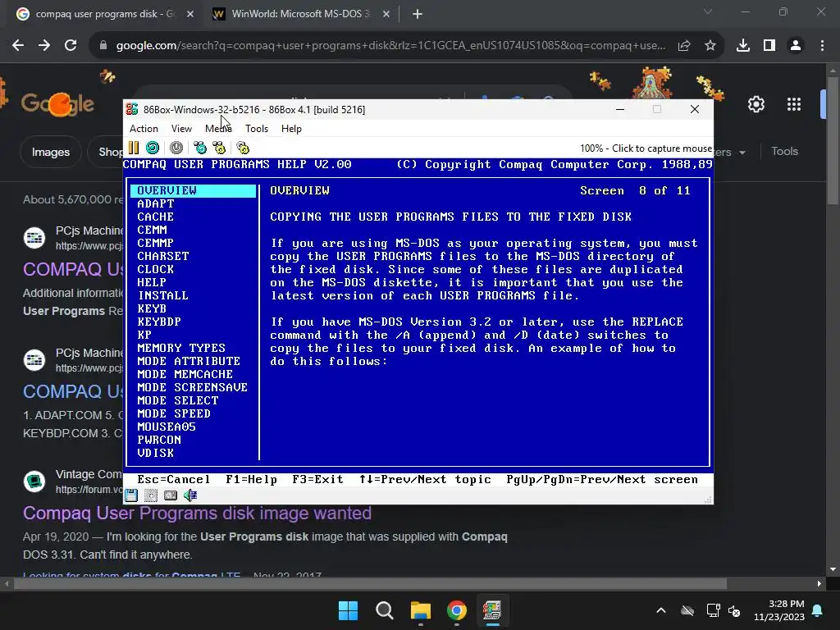This screenshot has height=630, width=840.
Task: Open 86Box settings gear icon in the toolbar
Action: [243, 148]
